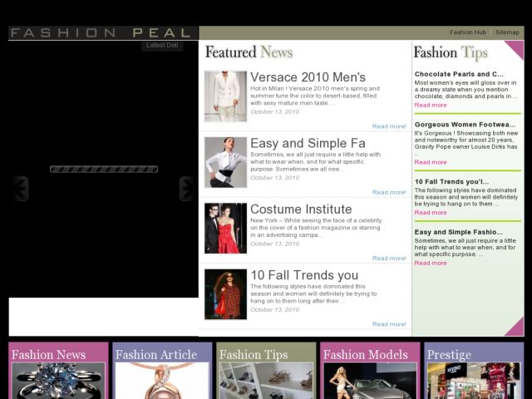Open the Fashion Models category heading

coord(366,355)
